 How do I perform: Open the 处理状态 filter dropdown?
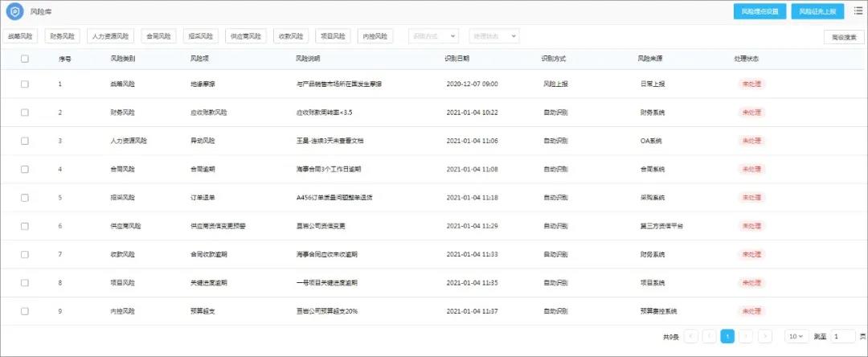(493, 36)
